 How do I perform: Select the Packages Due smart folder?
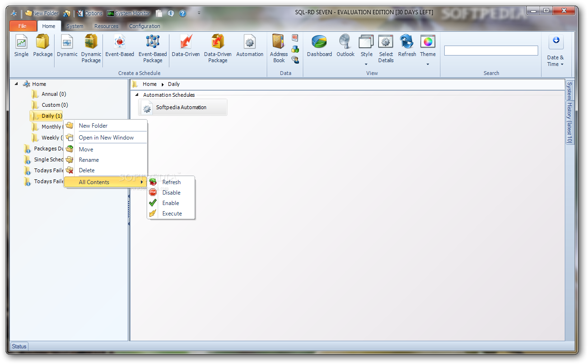tap(44, 149)
